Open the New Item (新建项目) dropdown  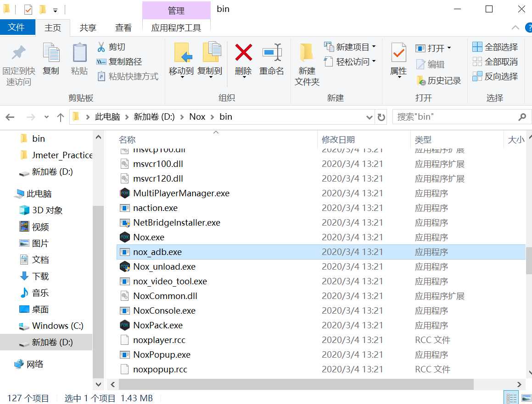[374, 46]
